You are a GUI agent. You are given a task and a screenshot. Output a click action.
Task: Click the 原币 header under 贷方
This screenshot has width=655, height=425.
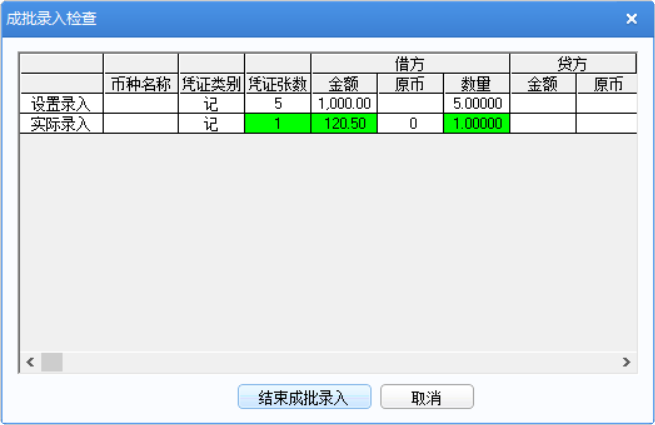(x=607, y=84)
